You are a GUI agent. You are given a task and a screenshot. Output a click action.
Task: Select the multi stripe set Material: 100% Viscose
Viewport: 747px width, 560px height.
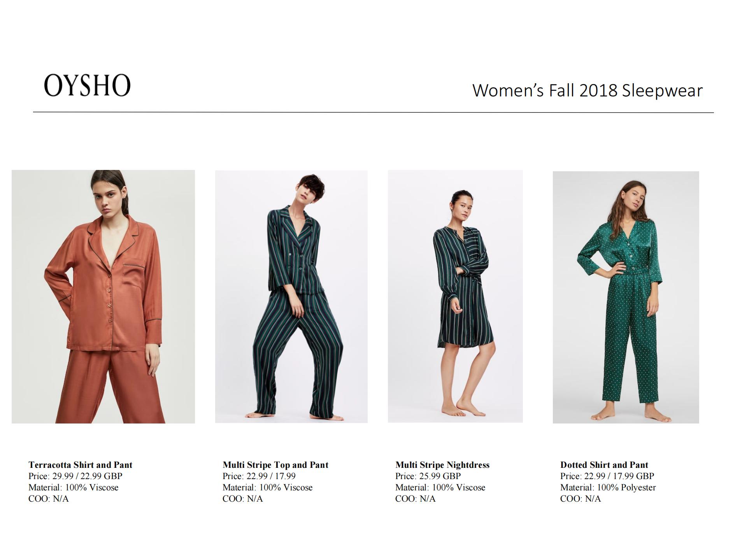pos(268,487)
